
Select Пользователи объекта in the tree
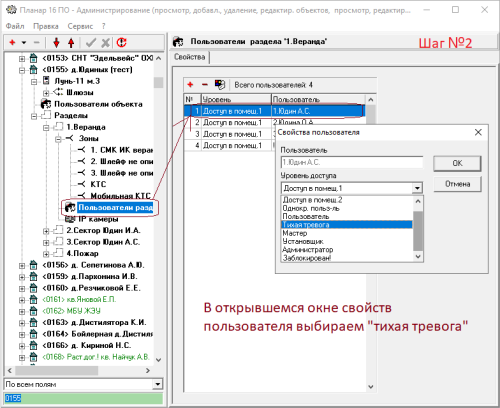pyautogui.click(x=98, y=104)
